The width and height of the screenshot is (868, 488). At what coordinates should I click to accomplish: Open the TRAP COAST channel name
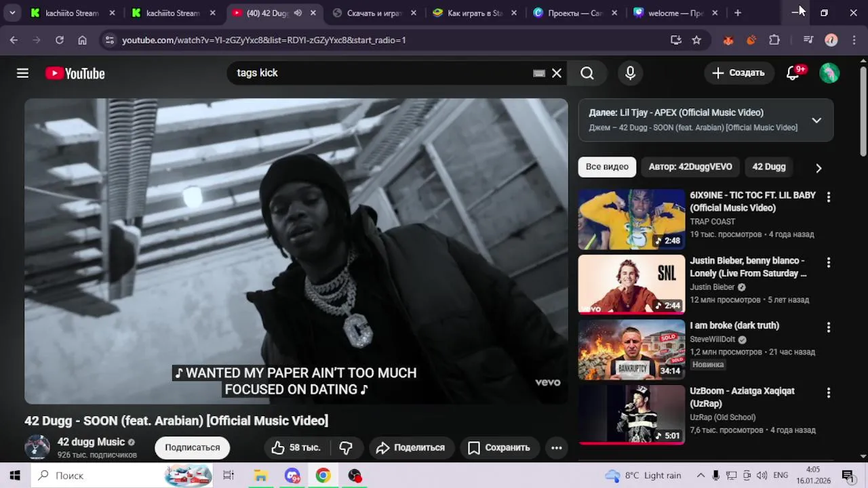point(712,222)
